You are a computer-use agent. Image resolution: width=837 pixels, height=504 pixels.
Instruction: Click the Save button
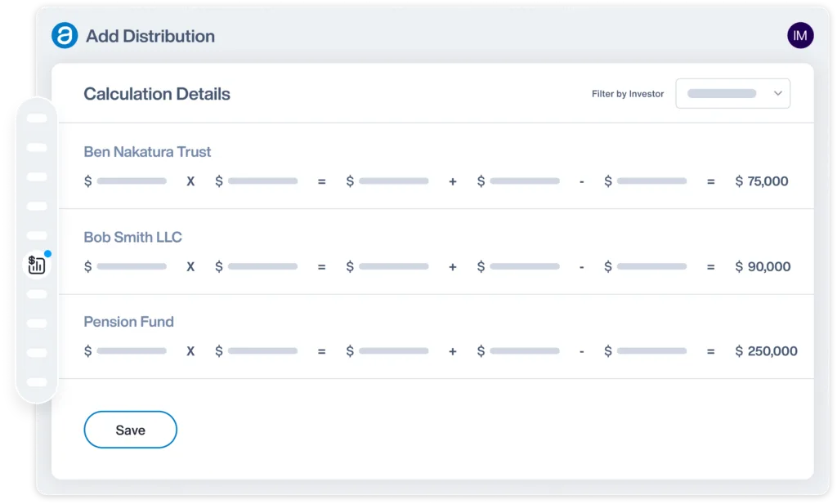coord(130,429)
